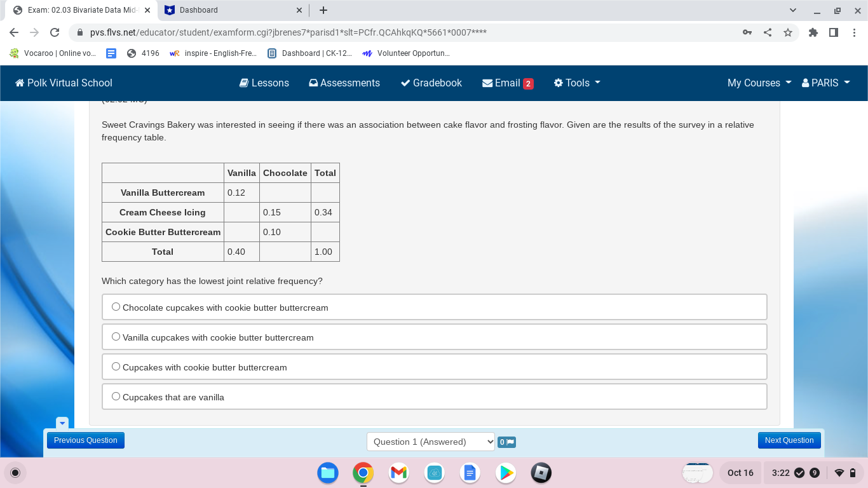Click the Previous Question button

[86, 440]
